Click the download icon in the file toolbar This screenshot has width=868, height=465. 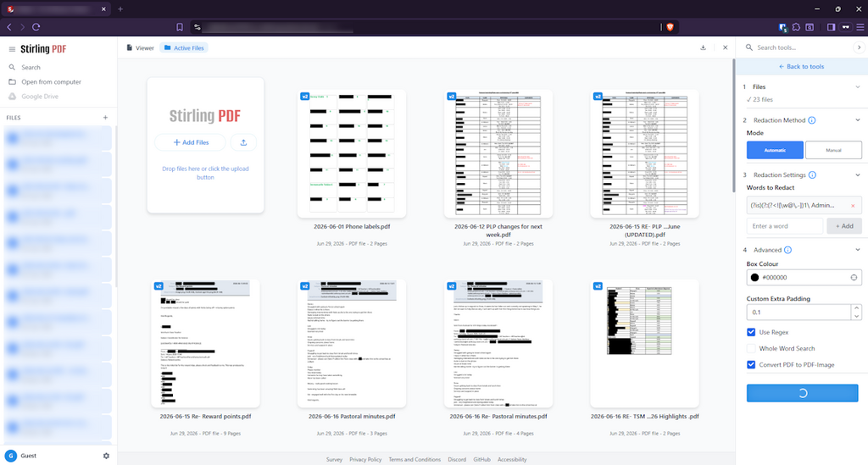(x=703, y=47)
